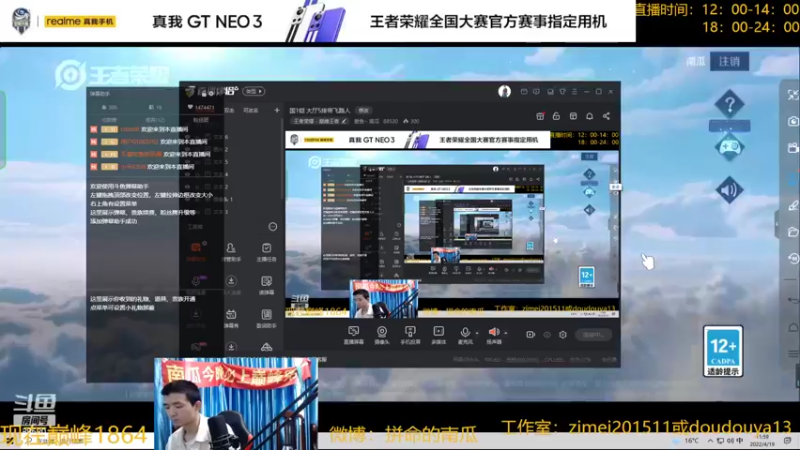Add a camera source (摄像头)
This screenshot has width=800, height=450.
(382, 335)
